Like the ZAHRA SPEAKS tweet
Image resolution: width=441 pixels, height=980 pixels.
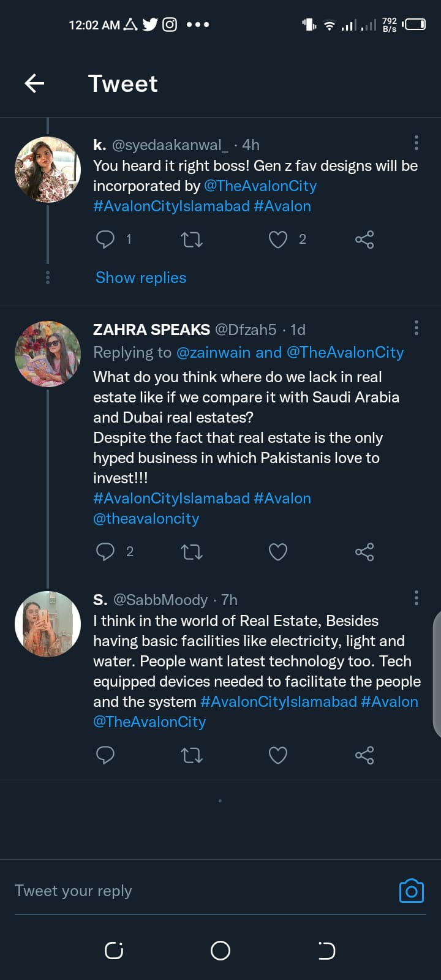[x=278, y=552]
